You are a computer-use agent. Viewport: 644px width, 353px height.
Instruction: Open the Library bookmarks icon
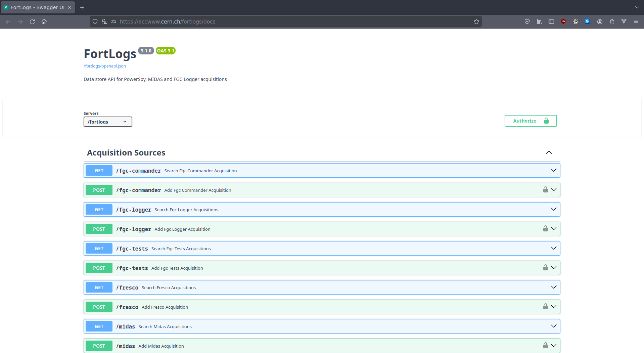(539, 21)
